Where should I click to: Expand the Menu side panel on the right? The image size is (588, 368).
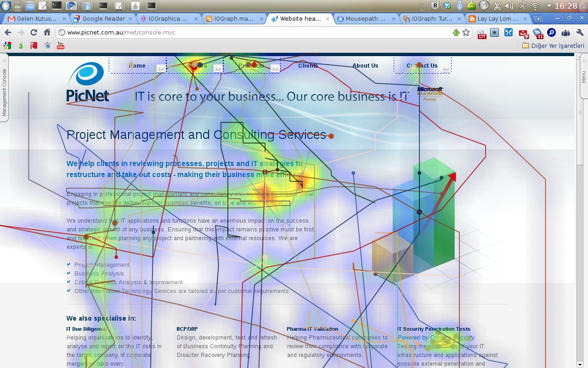coord(583,76)
